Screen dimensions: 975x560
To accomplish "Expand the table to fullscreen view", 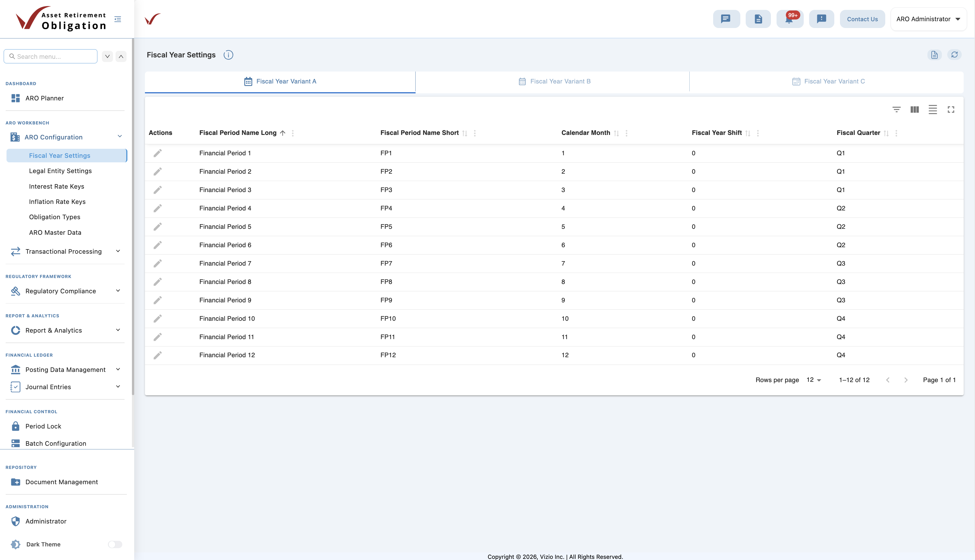I will [951, 109].
